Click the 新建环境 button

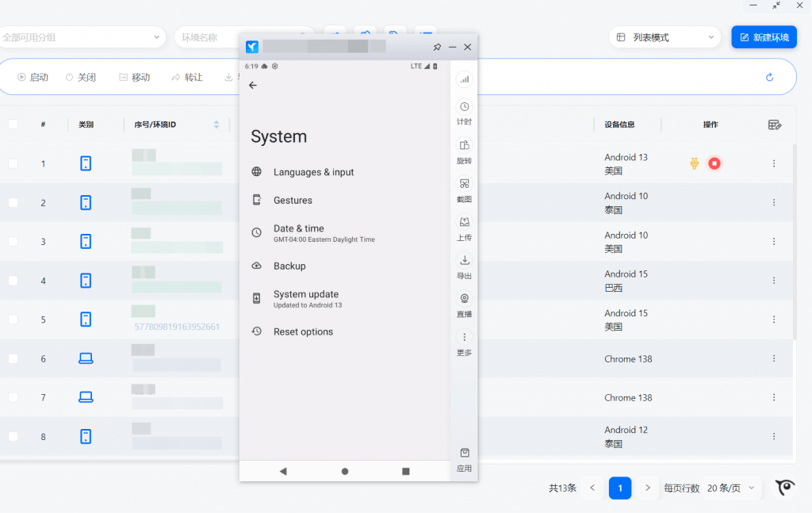(764, 37)
